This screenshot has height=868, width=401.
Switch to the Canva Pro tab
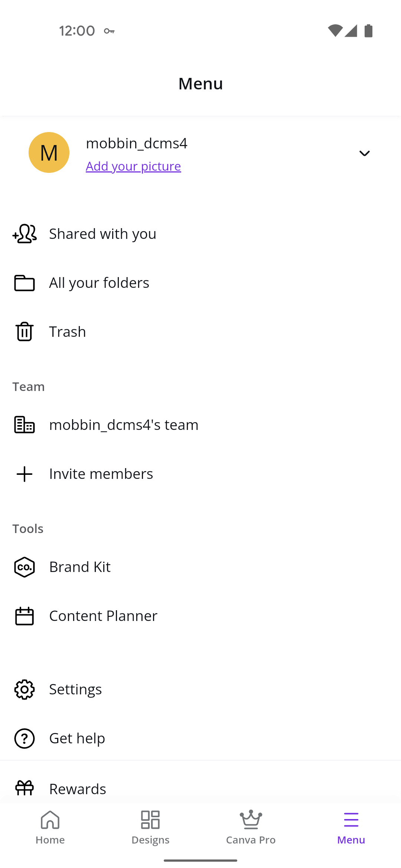coord(251,828)
